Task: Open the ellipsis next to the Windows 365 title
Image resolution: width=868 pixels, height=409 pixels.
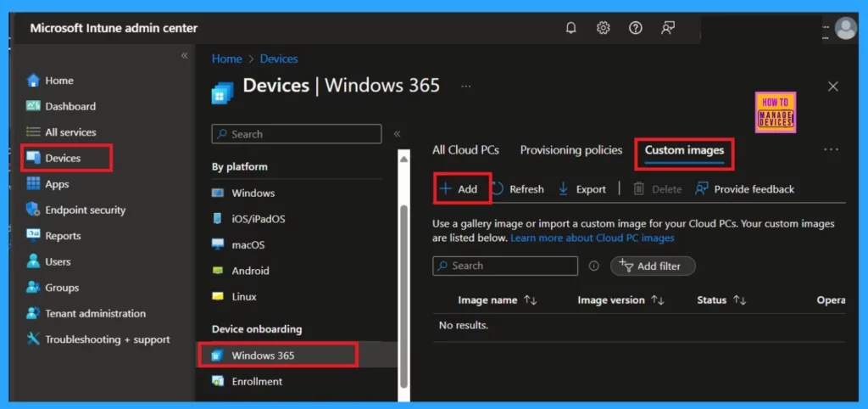Action: coord(465,86)
